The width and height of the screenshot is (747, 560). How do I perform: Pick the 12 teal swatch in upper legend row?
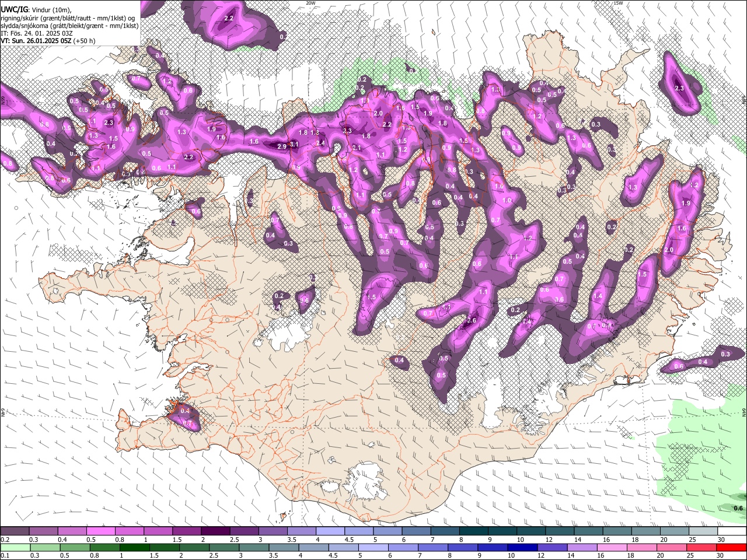[560, 531]
